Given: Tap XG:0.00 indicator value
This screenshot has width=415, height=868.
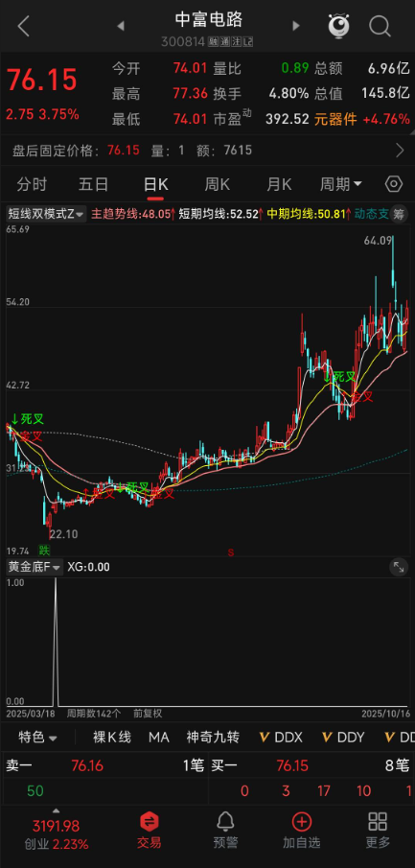Looking at the screenshot, I should (88, 567).
